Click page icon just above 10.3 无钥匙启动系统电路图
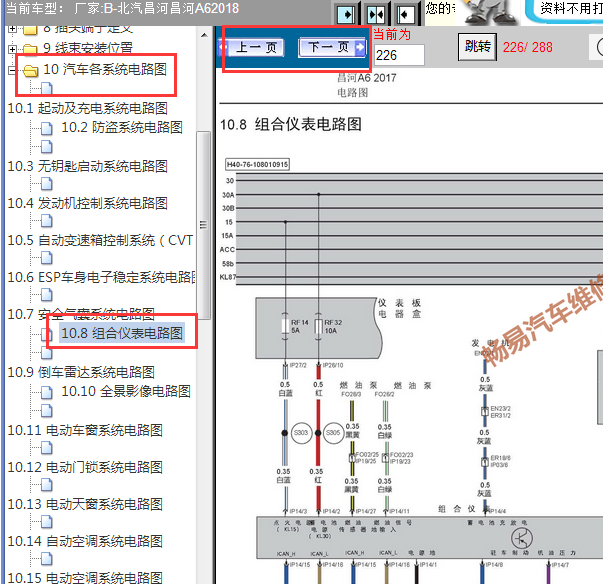 coord(47,146)
